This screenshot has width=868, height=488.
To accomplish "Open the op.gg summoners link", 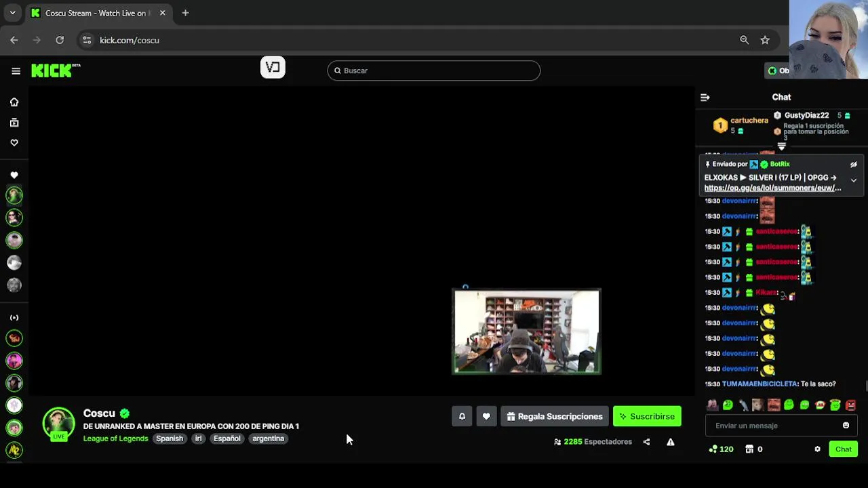I will [772, 188].
